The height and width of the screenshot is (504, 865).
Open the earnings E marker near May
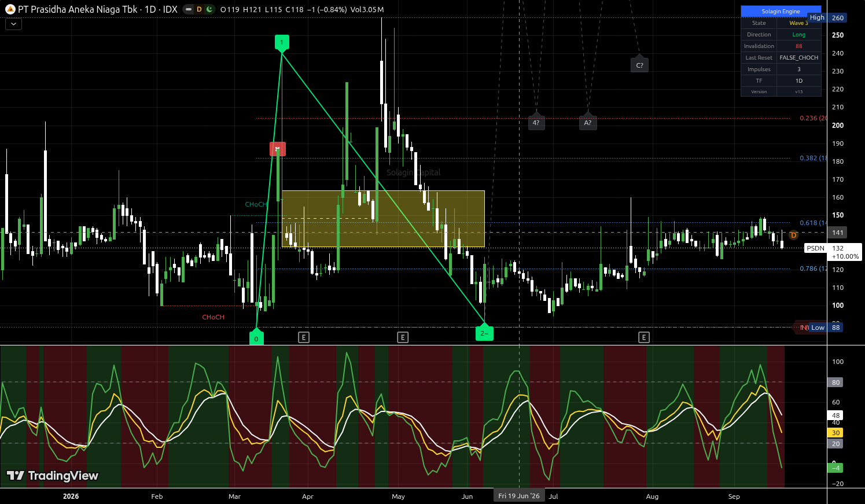[x=403, y=337]
